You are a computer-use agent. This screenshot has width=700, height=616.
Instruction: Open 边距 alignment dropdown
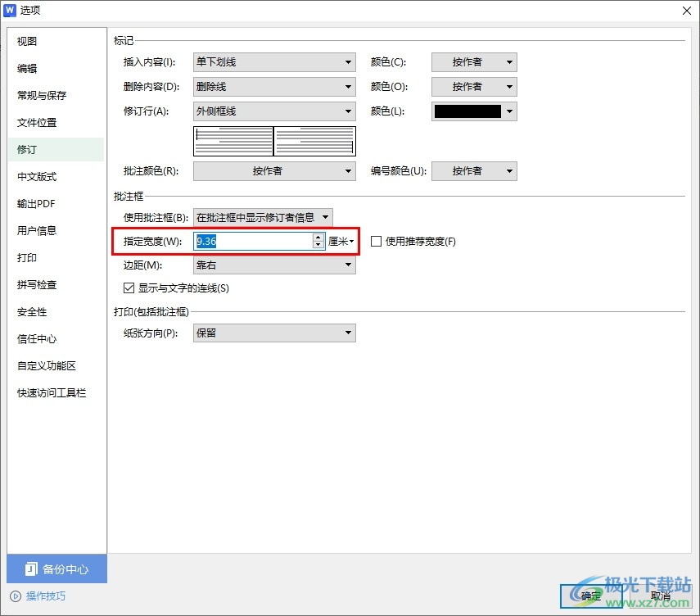point(274,265)
